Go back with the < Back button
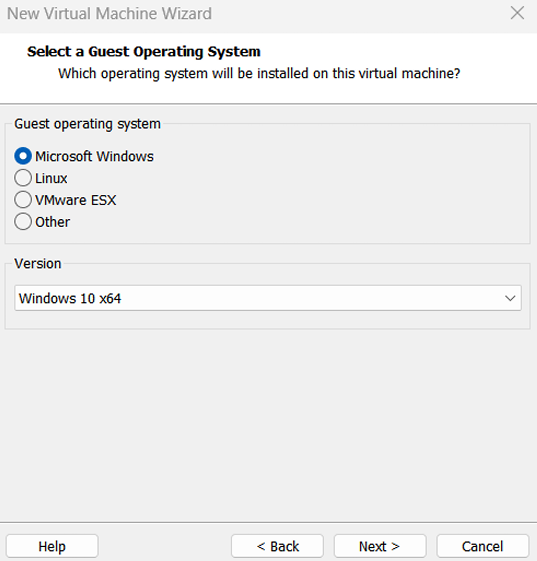537x561 pixels. point(277,546)
